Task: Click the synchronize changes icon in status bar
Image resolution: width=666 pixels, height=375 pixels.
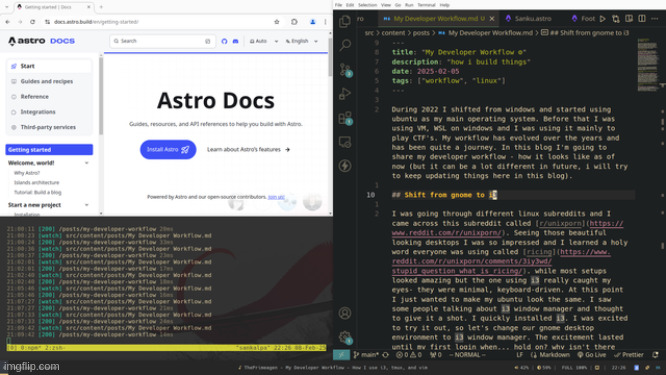Action: [386, 355]
